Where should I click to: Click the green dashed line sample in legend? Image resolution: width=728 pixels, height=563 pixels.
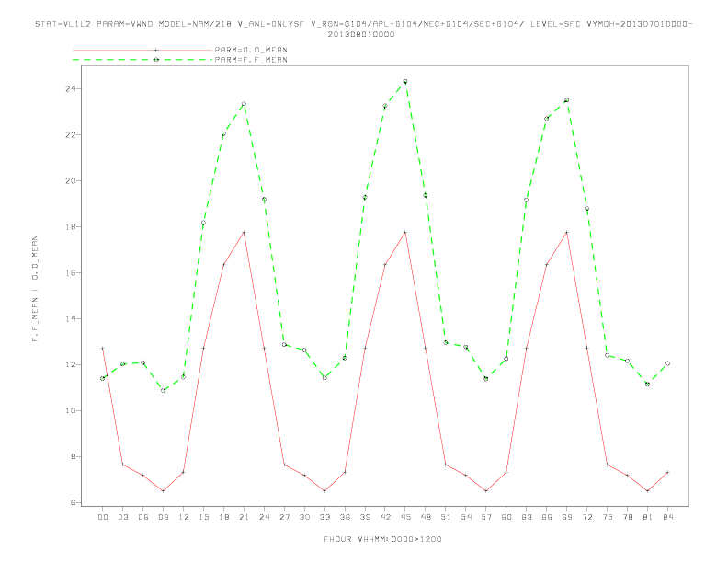tap(142, 60)
